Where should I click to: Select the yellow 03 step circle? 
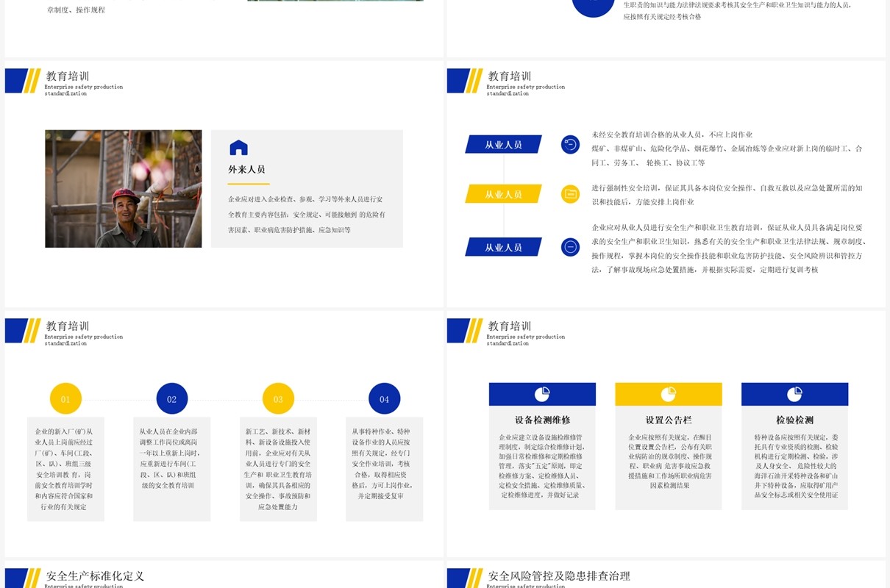(x=278, y=399)
